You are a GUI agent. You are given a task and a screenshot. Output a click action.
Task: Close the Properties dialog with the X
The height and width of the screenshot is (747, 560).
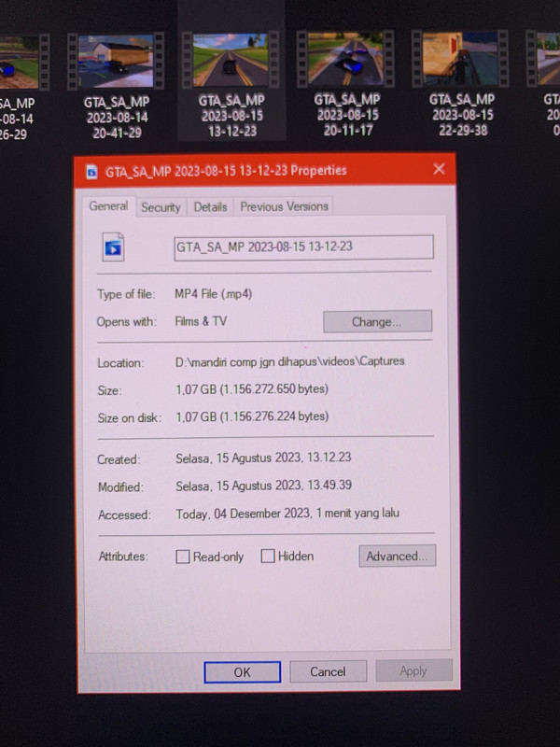coord(439,169)
